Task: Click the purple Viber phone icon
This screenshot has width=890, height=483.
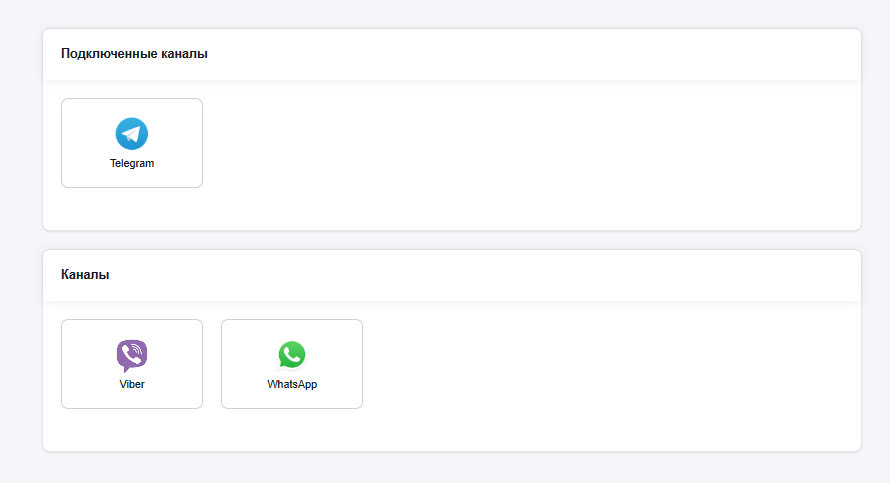Action: tap(132, 356)
